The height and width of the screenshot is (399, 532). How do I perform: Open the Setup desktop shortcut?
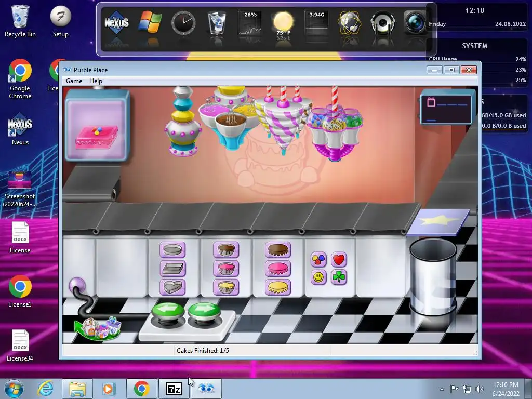[60, 22]
